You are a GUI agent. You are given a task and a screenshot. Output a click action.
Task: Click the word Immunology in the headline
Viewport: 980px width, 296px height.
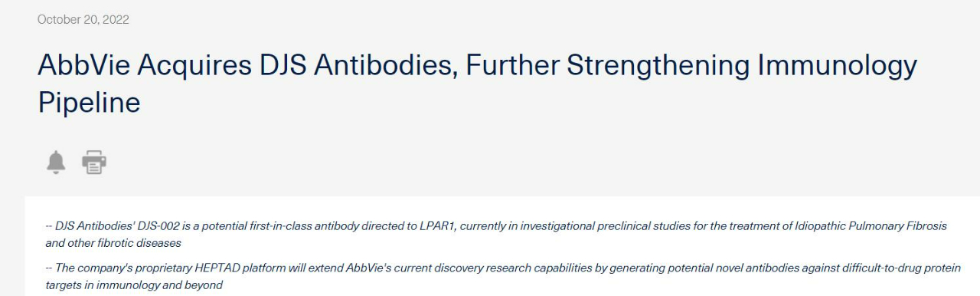click(x=836, y=66)
